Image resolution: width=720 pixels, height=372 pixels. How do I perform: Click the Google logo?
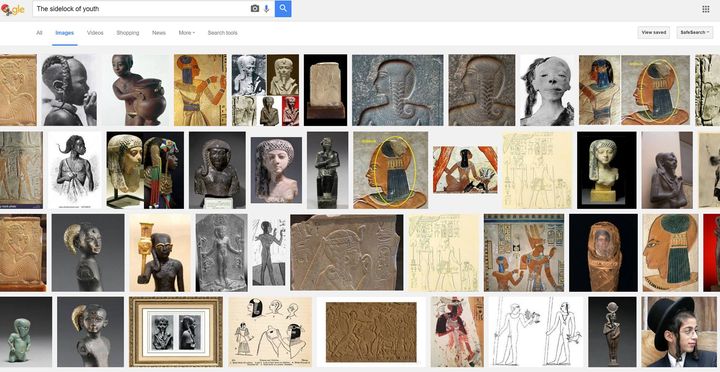(x=12, y=10)
